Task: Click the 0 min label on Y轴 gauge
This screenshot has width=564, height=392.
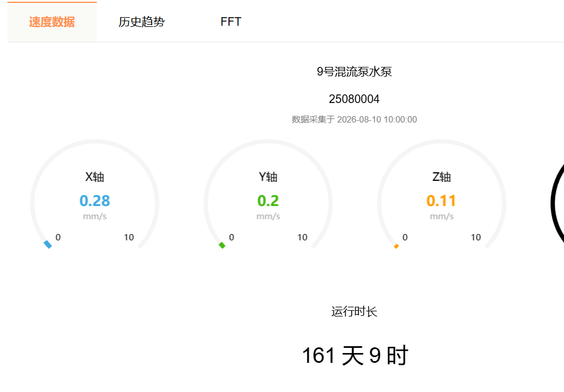Action: [231, 237]
